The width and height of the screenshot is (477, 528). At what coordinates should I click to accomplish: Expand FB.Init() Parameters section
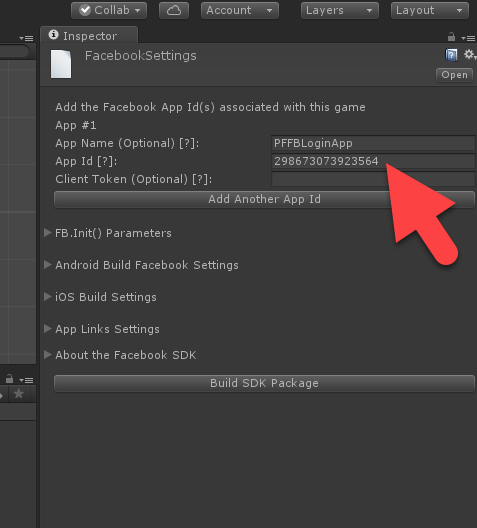coord(108,233)
